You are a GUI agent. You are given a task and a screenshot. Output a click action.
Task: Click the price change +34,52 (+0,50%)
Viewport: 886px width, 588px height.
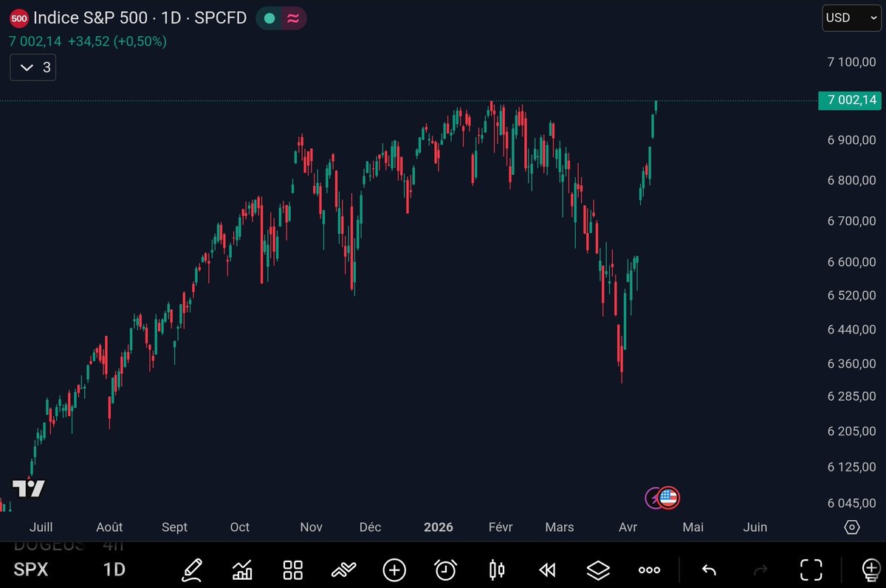tap(117, 41)
